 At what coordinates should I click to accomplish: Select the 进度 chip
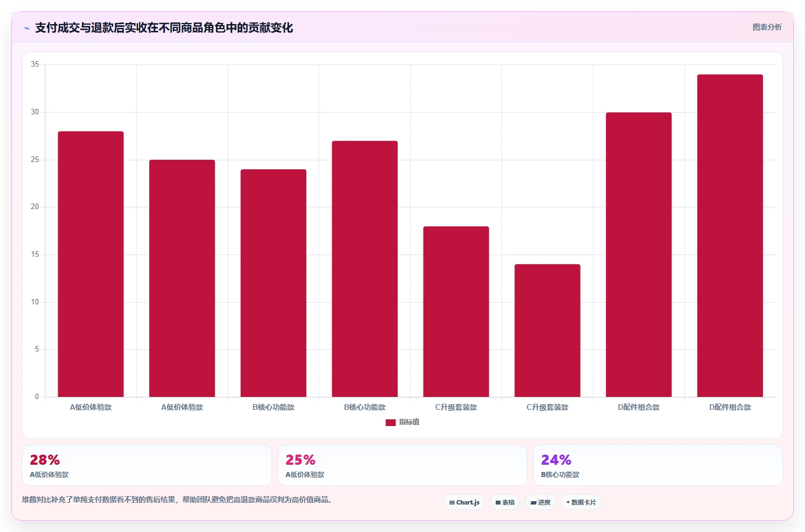pyautogui.click(x=540, y=502)
